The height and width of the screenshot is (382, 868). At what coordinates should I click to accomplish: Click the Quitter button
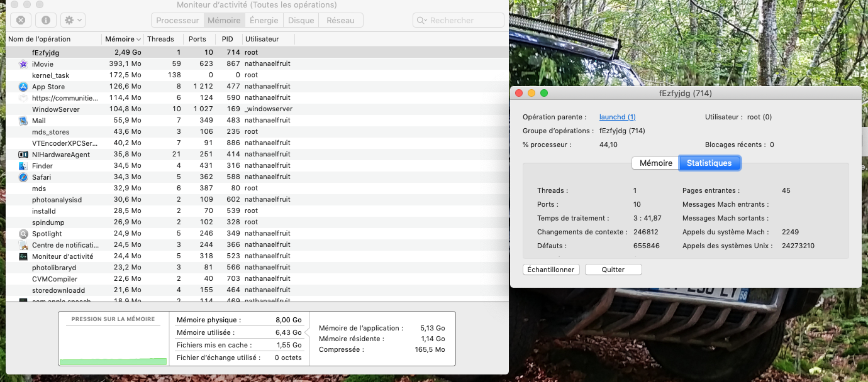(613, 270)
